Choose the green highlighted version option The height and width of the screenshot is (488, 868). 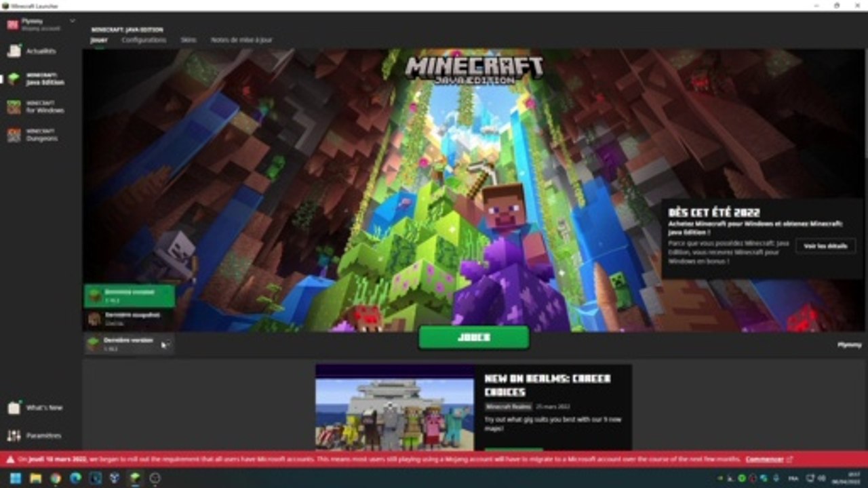(x=130, y=296)
